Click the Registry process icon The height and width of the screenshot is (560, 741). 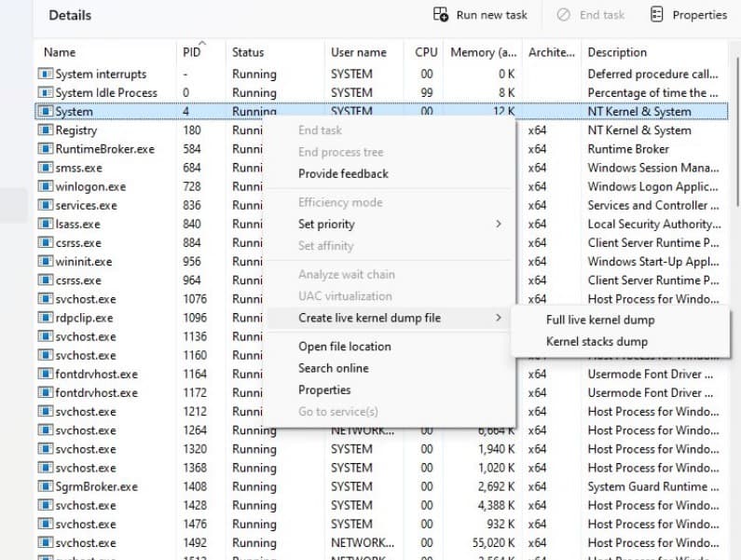[45, 130]
